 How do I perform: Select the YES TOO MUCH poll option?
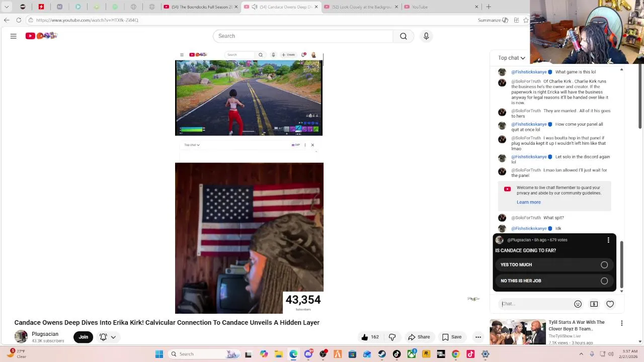point(554,264)
